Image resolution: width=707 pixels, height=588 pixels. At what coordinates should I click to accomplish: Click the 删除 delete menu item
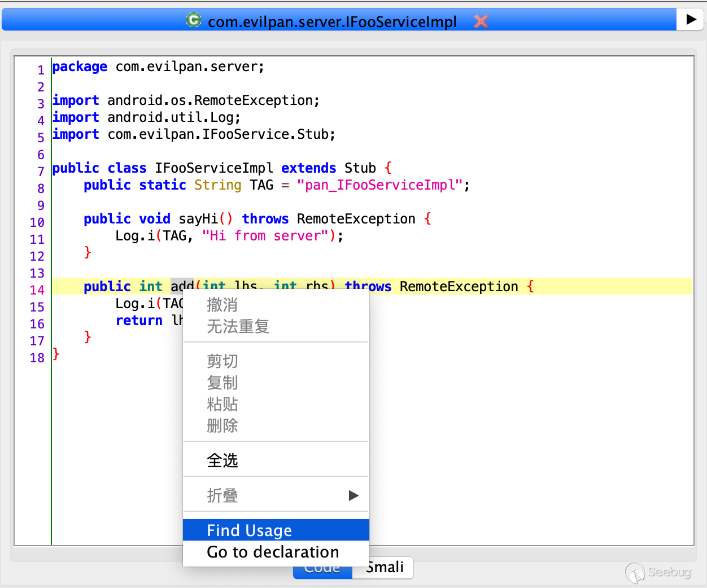click(222, 425)
